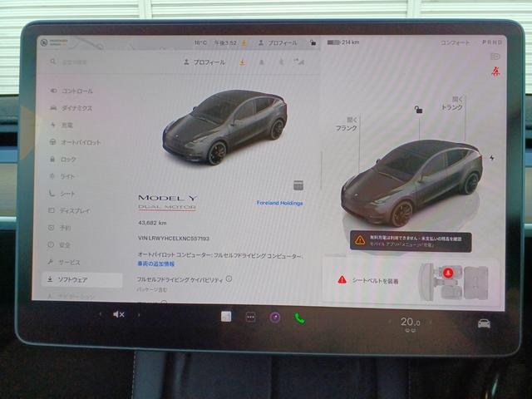
Task: Tap the download icon beside the clock
Action: 244,43
